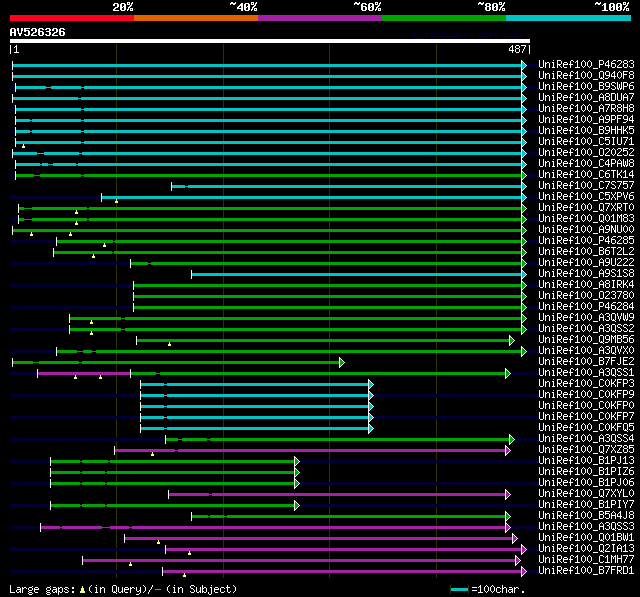The image size is (640, 597).
Task: Click the green alignment bar for B7FJE2
Action: tap(176, 362)
